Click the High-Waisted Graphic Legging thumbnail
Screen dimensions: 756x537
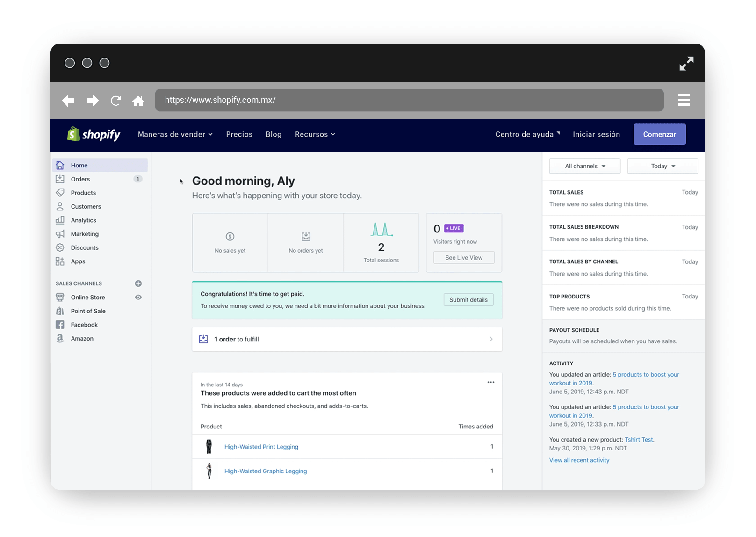[x=209, y=471]
